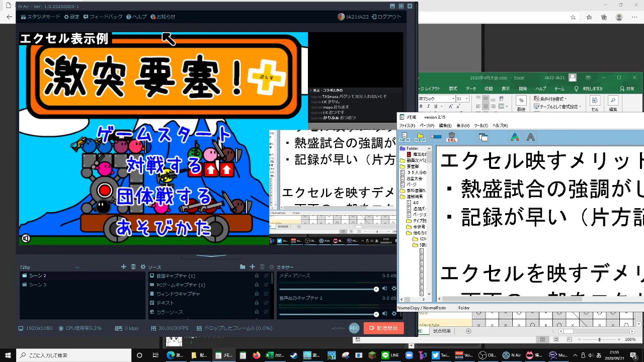Adjust the メディアソース volume slider

pyautogui.click(x=328, y=289)
